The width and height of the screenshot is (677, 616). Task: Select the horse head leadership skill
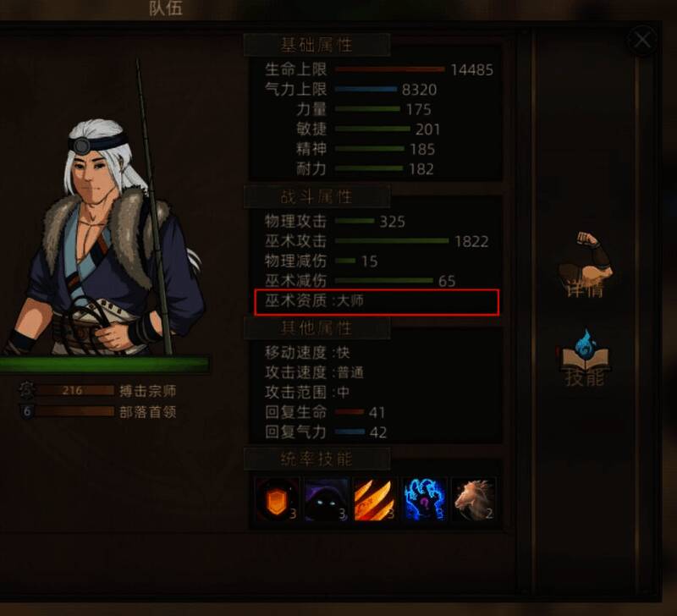[x=474, y=499]
